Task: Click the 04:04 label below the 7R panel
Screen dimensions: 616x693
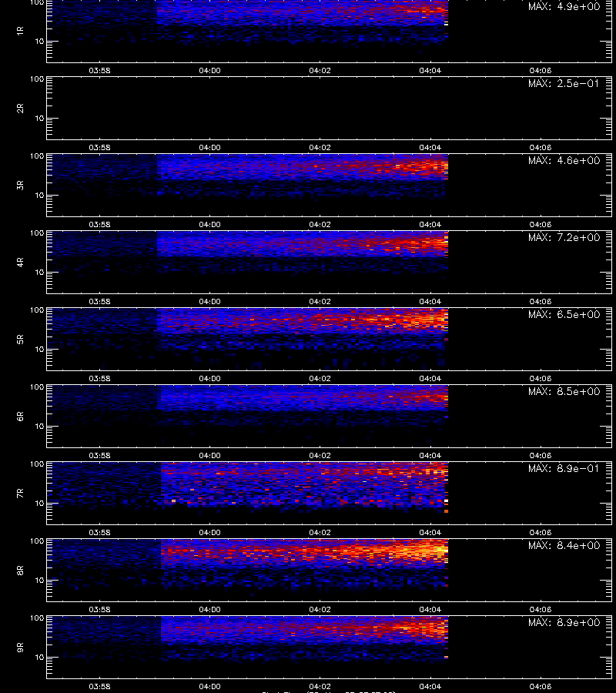Action: click(430, 533)
